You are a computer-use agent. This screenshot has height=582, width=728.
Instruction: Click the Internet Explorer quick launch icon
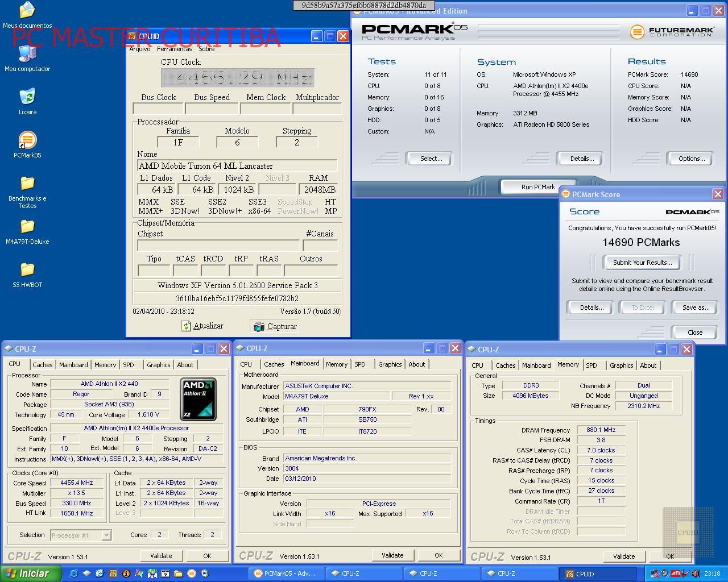[73, 573]
